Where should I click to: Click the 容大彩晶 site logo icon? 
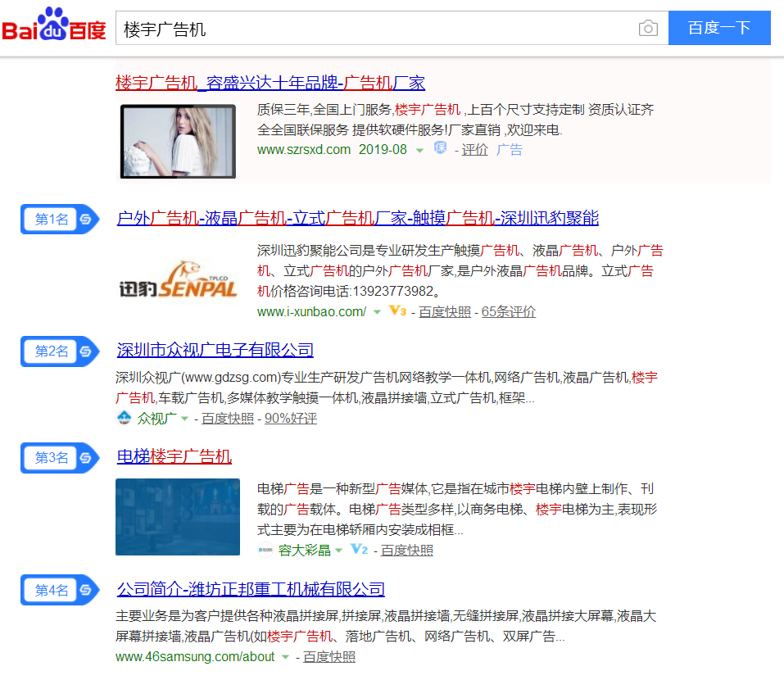click(265, 550)
